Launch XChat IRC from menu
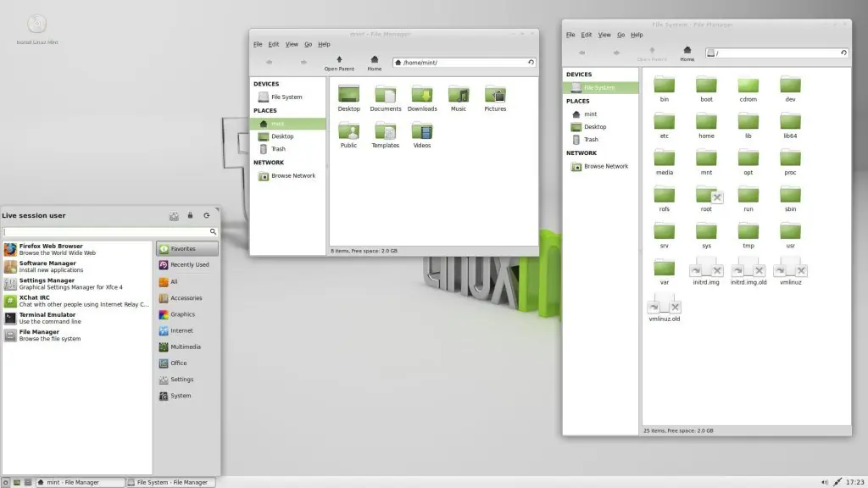The image size is (868, 488). point(77,301)
